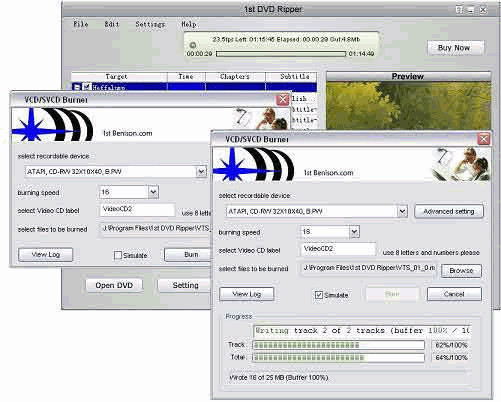Click VideoCD2 label field in front dialog
The image size is (501, 402).
(338, 249)
